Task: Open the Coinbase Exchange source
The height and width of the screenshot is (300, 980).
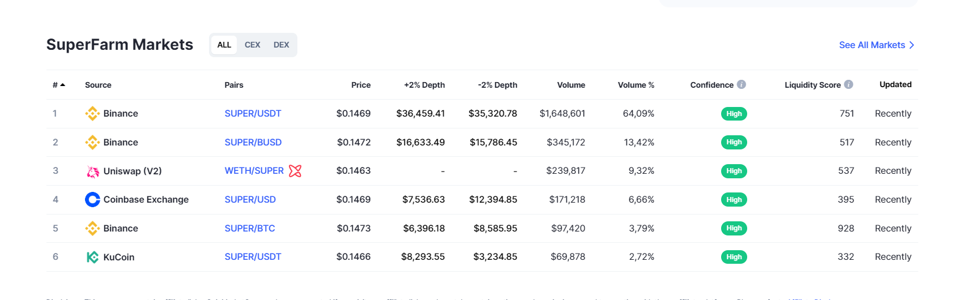Action: pyautogui.click(x=146, y=200)
